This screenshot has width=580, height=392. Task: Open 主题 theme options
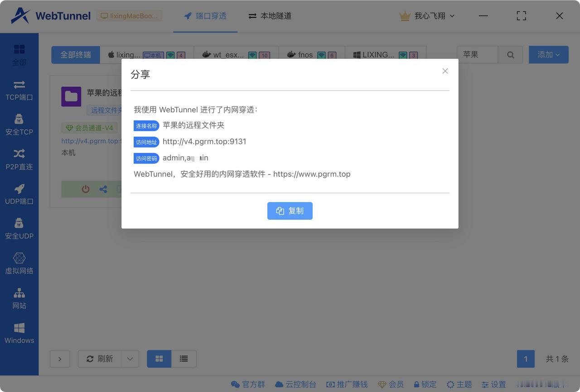click(459, 384)
